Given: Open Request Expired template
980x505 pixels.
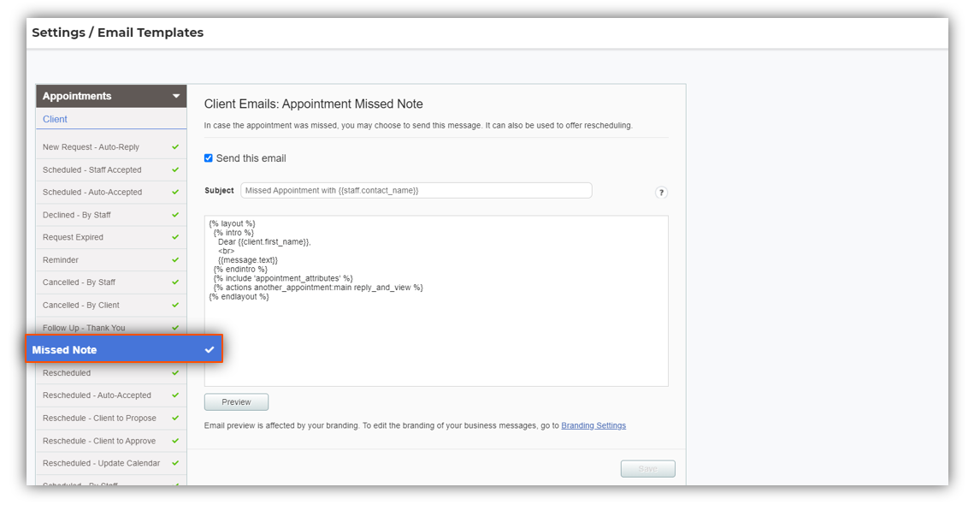Looking at the screenshot, I should coord(111,237).
